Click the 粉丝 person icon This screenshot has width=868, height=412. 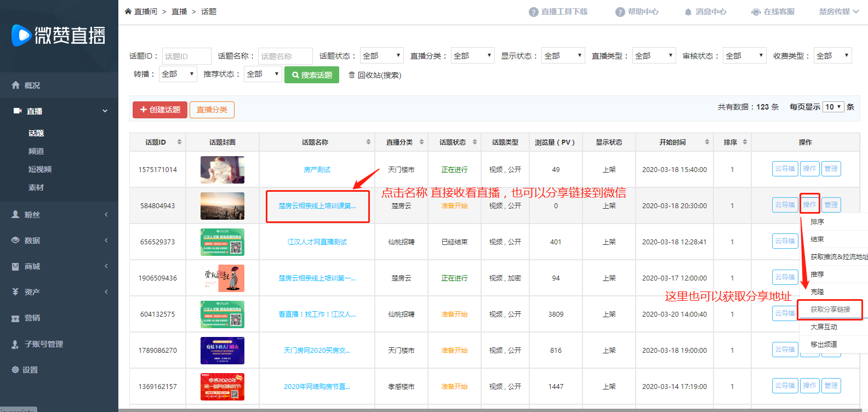click(x=15, y=214)
